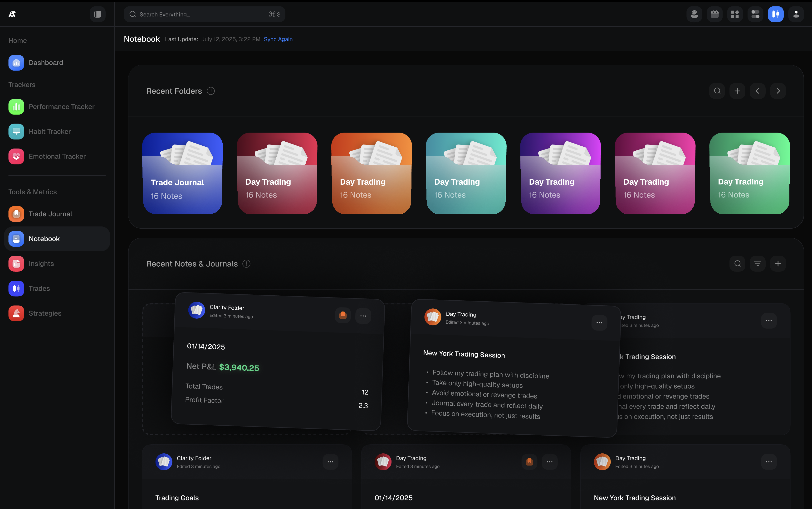Go to the next folders with right chevron
812x509 pixels.
coord(778,91)
